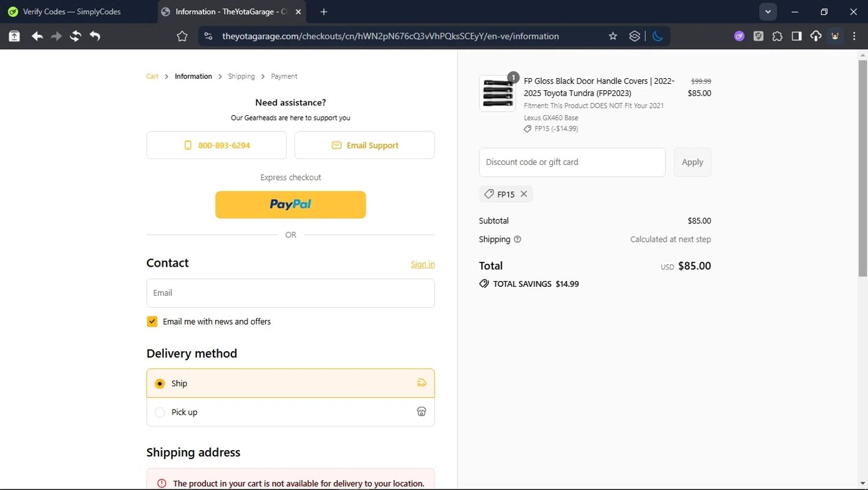Click the Sign in link

click(x=423, y=264)
